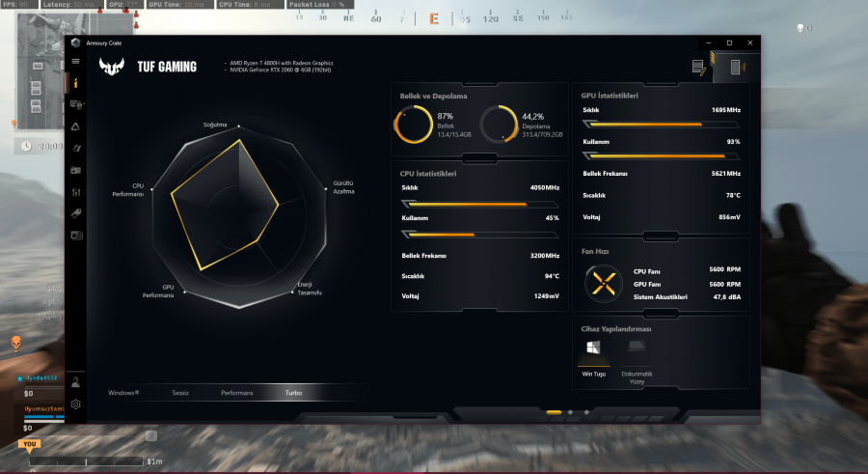Go to the first page indicator dash
The width and height of the screenshot is (868, 474).
click(x=554, y=412)
